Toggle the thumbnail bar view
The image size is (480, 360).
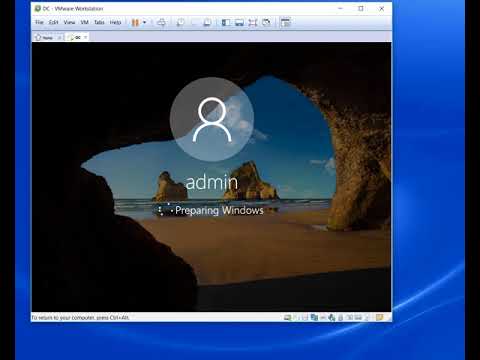coord(239,22)
